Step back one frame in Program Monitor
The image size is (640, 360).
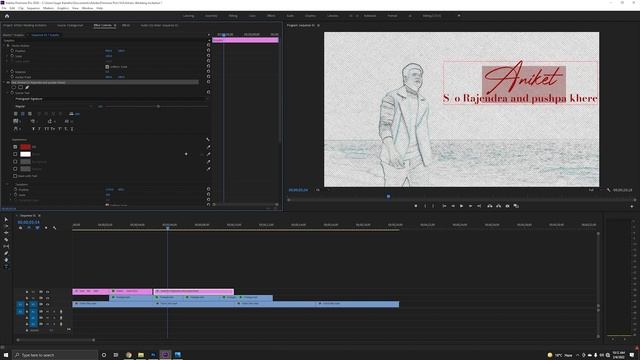click(453, 206)
